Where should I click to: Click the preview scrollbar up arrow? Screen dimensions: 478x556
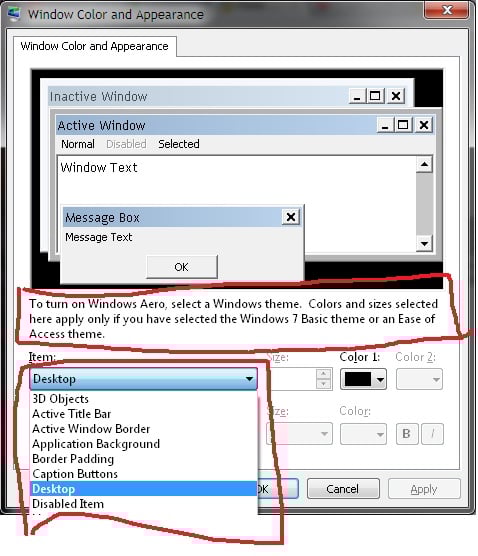point(424,164)
